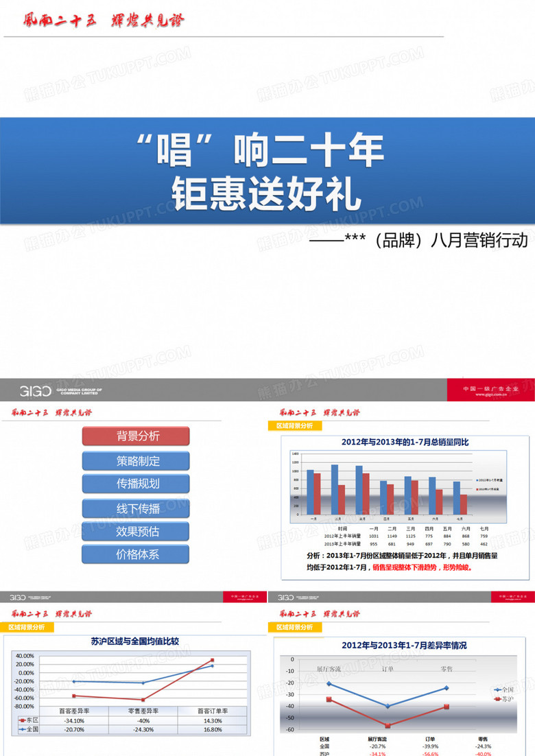
Task: Click the red 中国一级广告企业 footer block
Action: [x=490, y=390]
